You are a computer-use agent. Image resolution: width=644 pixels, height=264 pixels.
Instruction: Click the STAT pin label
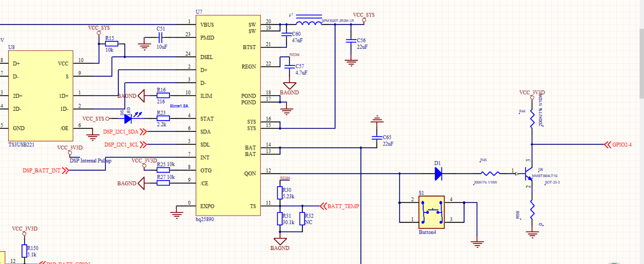pos(207,119)
